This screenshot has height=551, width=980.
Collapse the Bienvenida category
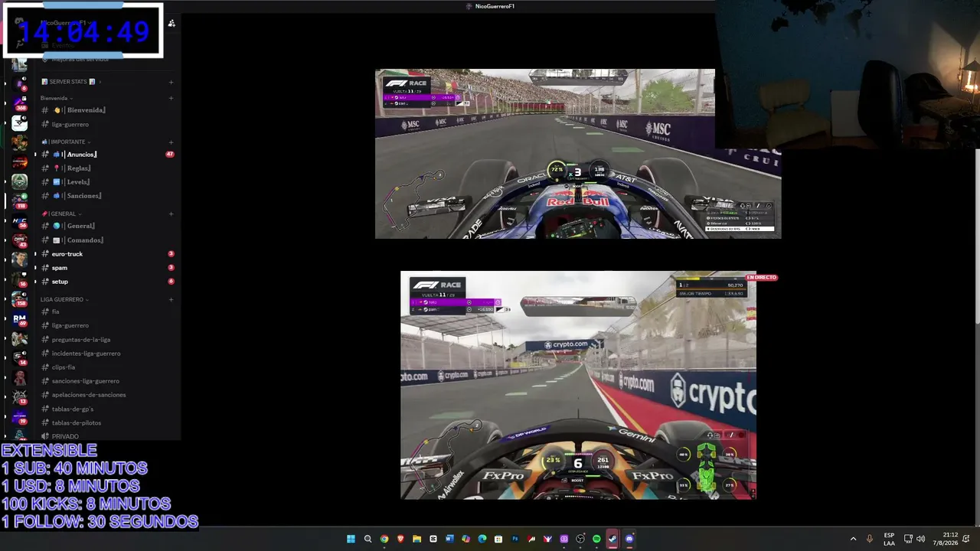pos(57,98)
